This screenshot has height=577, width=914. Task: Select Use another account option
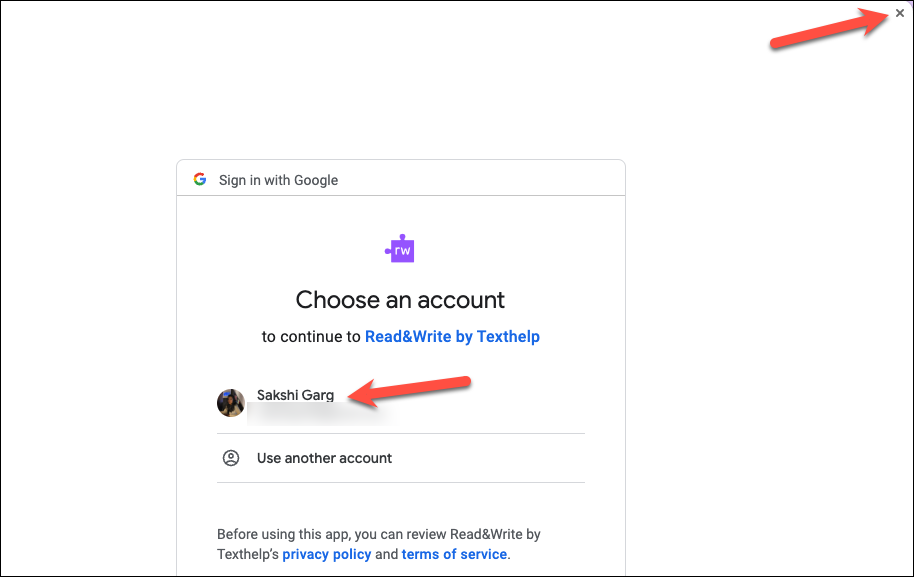click(x=400, y=458)
